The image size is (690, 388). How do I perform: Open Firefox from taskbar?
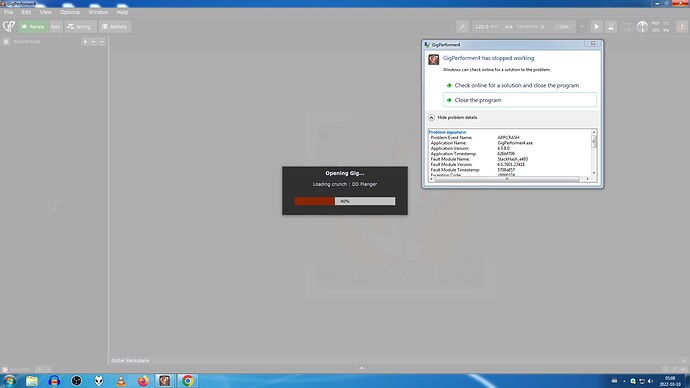(x=143, y=381)
